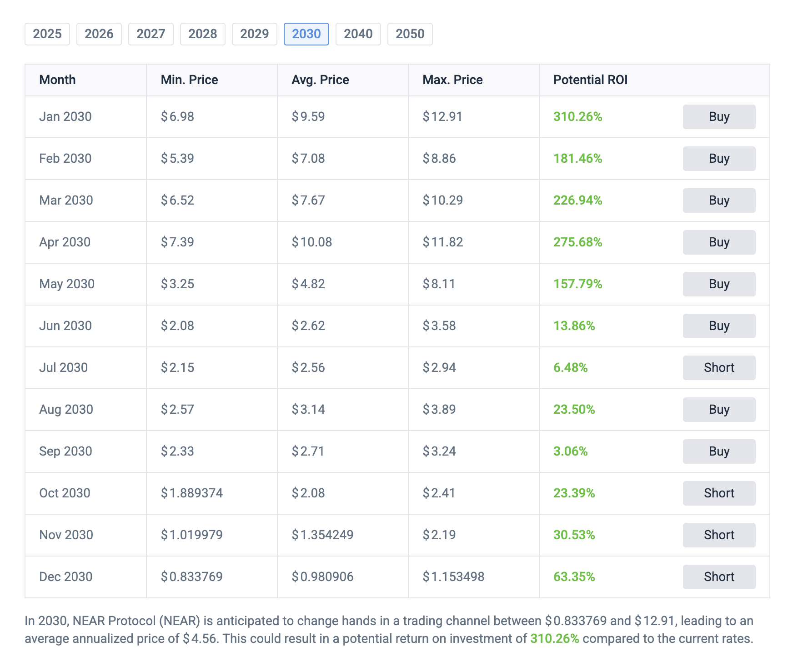Click the $4.82 average price value
This screenshot has height=672, width=793.
point(308,284)
